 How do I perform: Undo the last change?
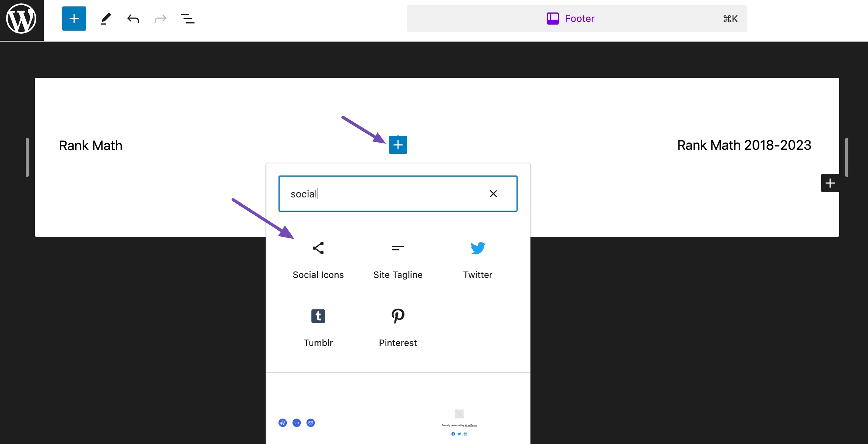[x=133, y=19]
